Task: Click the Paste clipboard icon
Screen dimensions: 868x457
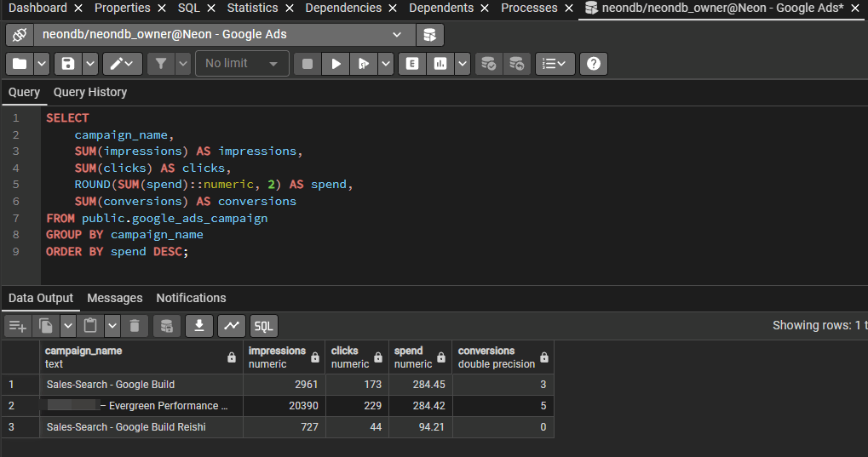Action: tap(90, 327)
